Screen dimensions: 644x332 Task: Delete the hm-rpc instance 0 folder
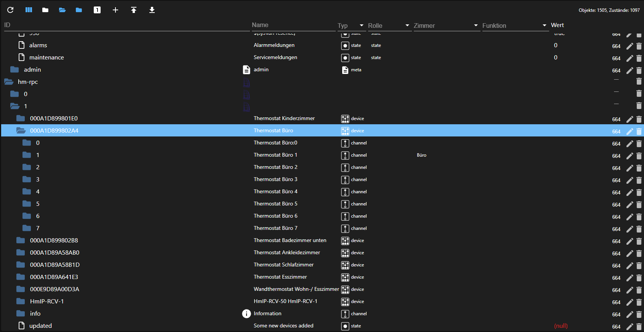pos(639,93)
